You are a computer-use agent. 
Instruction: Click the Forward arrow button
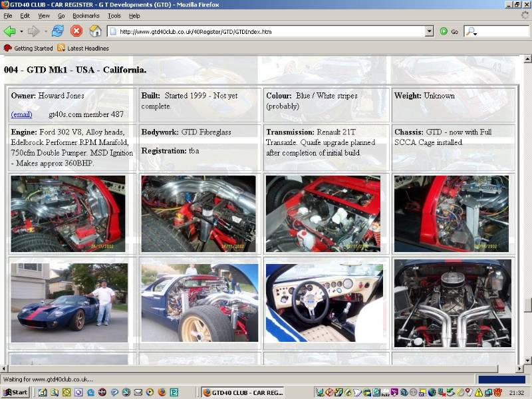[x=33, y=31]
